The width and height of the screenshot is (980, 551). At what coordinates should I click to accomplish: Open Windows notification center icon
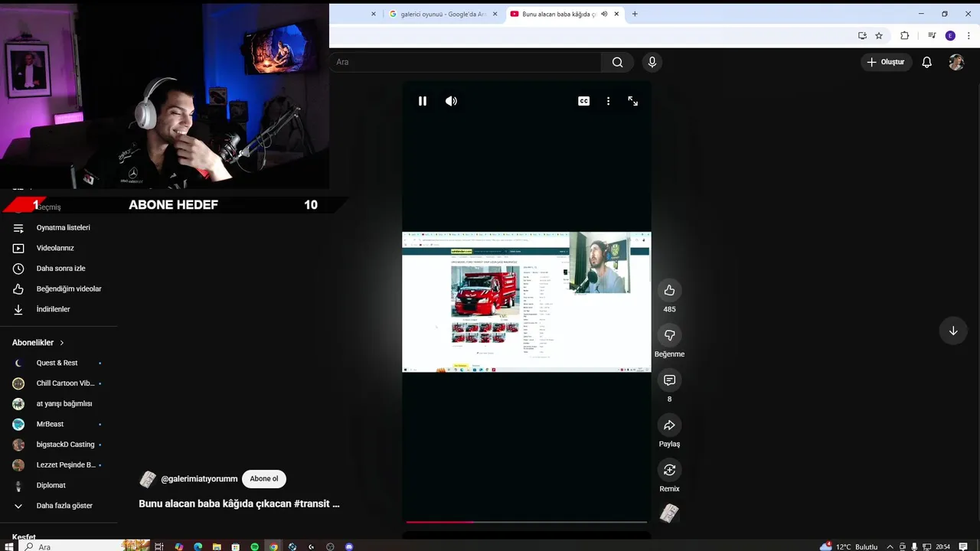(963, 546)
